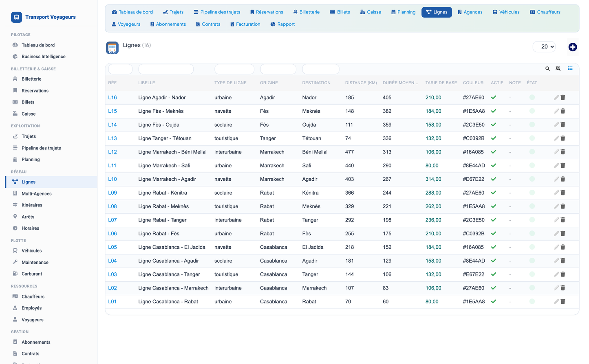
Task: Delete line L01 using trash icon
Action: (x=563, y=302)
